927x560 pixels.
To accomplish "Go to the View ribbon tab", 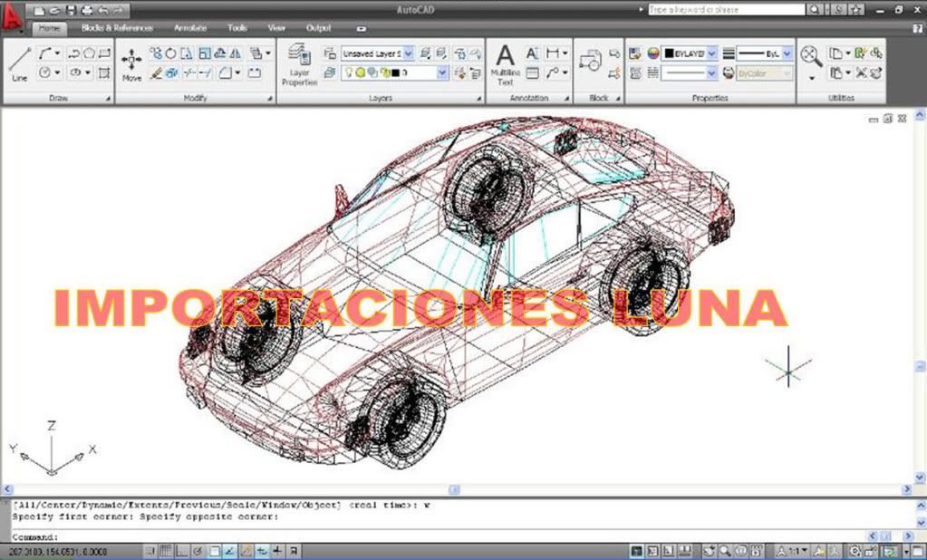I will (276, 28).
